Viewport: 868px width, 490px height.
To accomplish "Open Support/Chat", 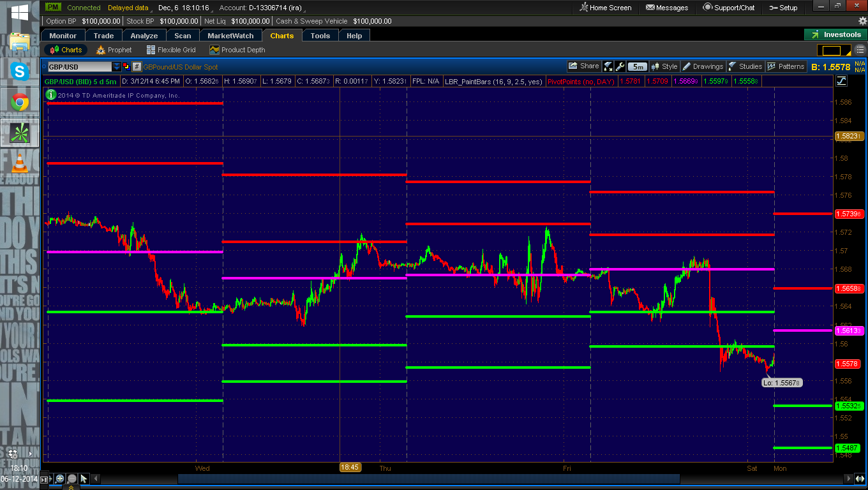I will coord(729,8).
